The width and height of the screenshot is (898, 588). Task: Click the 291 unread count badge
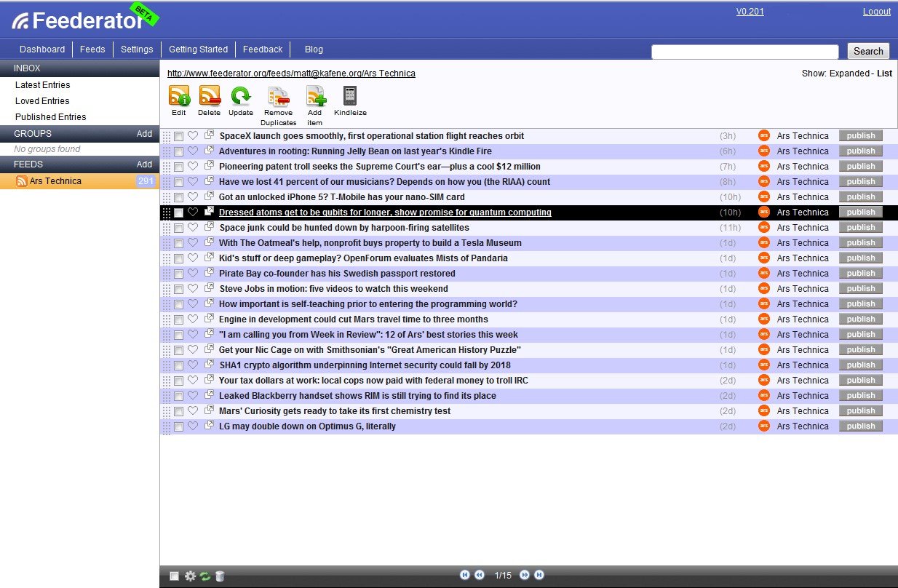pyautogui.click(x=146, y=181)
